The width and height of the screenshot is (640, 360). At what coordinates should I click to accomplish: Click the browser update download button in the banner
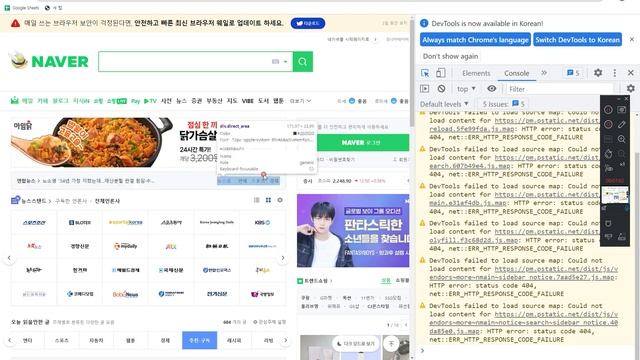click(x=308, y=23)
